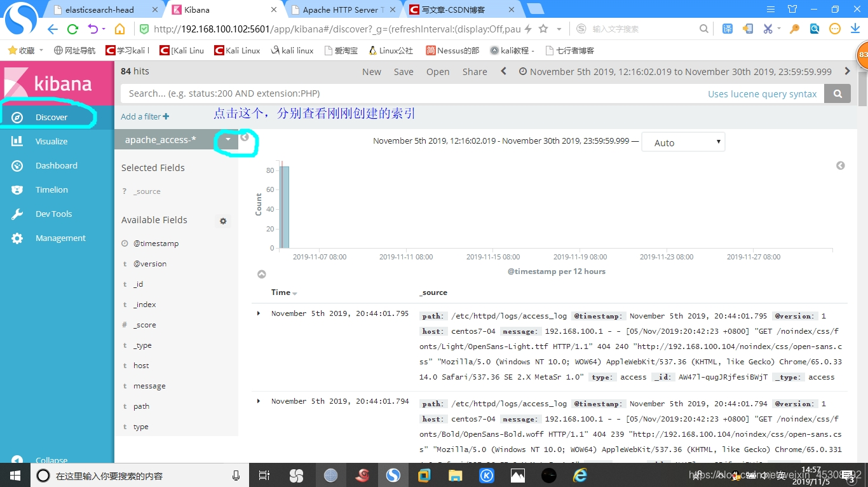Open Timelion from the sidebar
This screenshot has width=868, height=487.
point(51,189)
